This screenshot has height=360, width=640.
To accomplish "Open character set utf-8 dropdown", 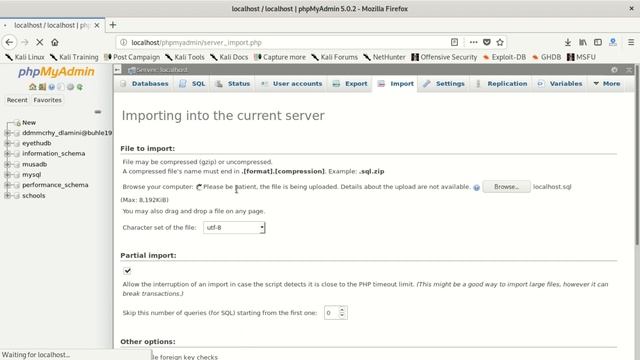I will [x=234, y=227].
